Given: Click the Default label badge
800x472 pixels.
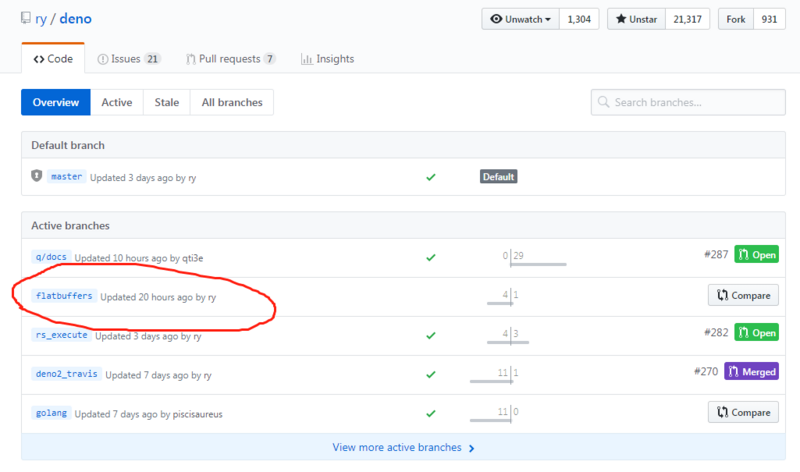Looking at the screenshot, I should click(x=498, y=177).
